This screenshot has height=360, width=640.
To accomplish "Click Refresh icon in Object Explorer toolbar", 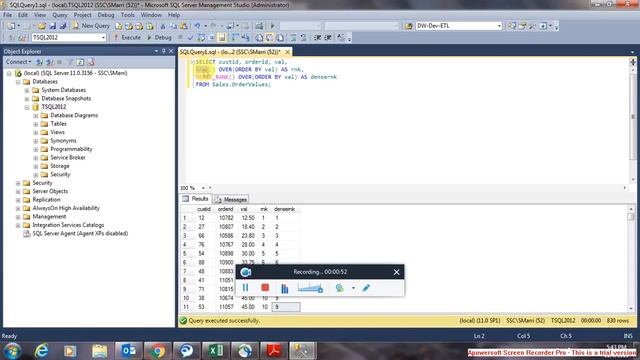I will coord(80,62).
